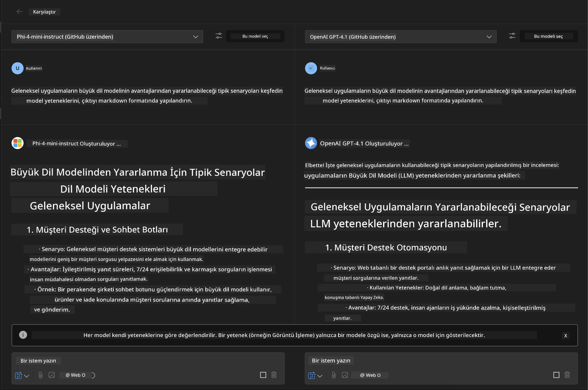Click the 'Elbette! İşte geleneksel uygulamaların' intro line
This screenshot has height=390, width=588.
coord(432,165)
